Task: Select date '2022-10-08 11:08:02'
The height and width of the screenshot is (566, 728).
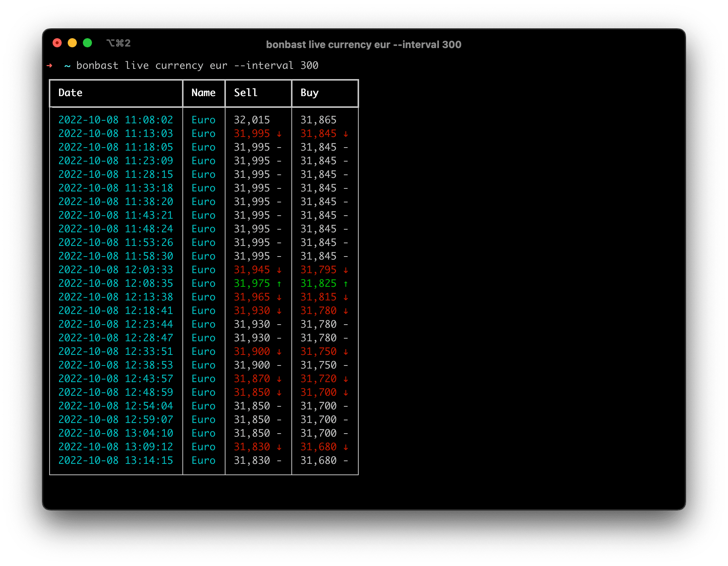Action: pyautogui.click(x=116, y=120)
